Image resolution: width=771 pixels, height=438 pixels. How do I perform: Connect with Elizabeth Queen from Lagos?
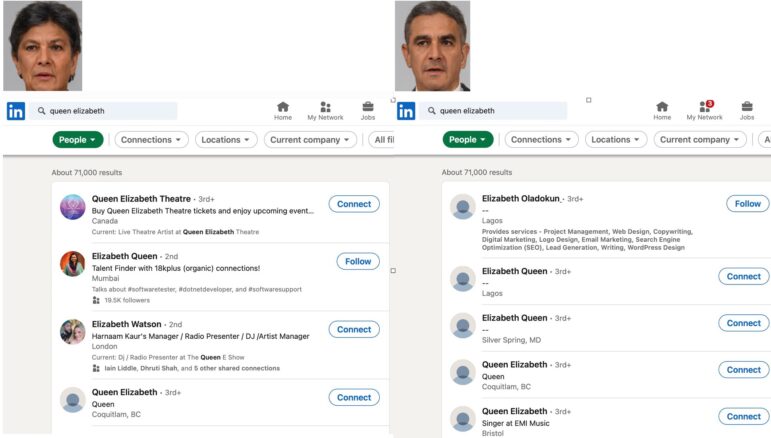coord(744,276)
